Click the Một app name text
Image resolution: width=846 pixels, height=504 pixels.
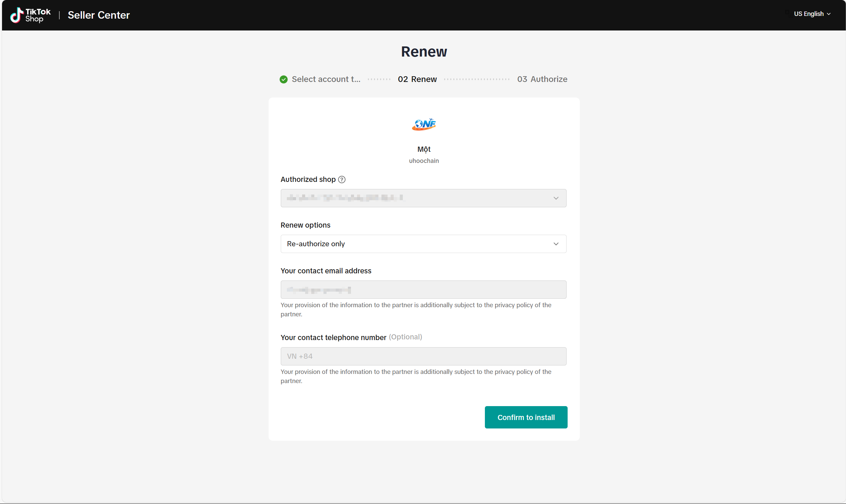click(x=424, y=149)
